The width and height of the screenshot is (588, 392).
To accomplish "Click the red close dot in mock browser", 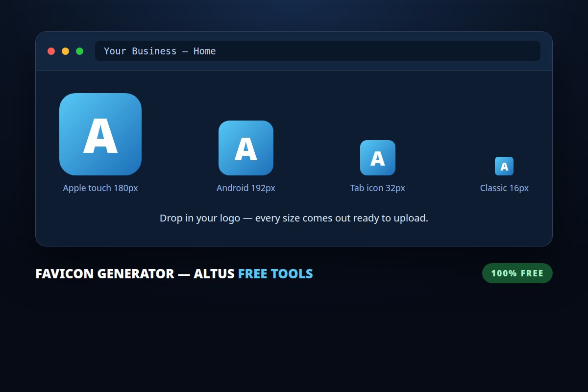I will (51, 51).
